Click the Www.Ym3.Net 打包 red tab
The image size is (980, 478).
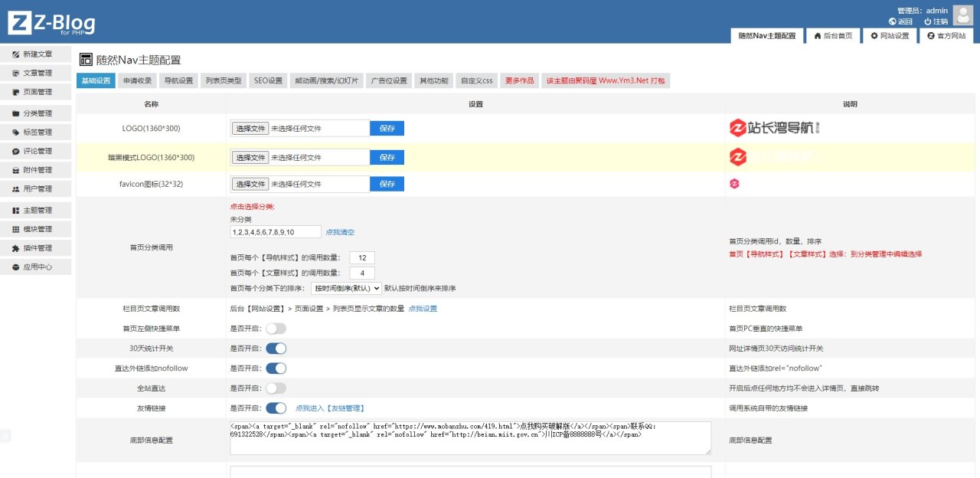point(606,80)
